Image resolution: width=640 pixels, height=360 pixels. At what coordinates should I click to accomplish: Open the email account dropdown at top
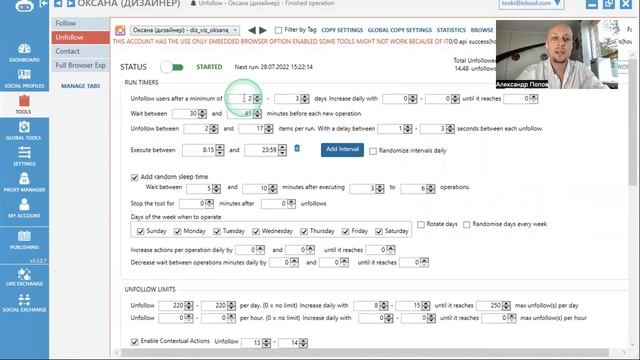coord(531,4)
